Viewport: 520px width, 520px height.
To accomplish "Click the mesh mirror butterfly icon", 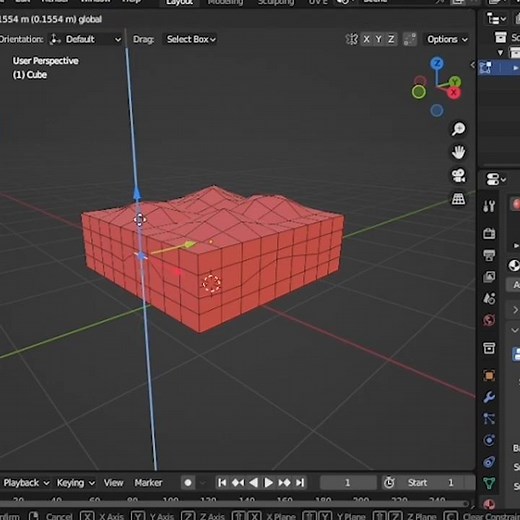I will (351, 39).
